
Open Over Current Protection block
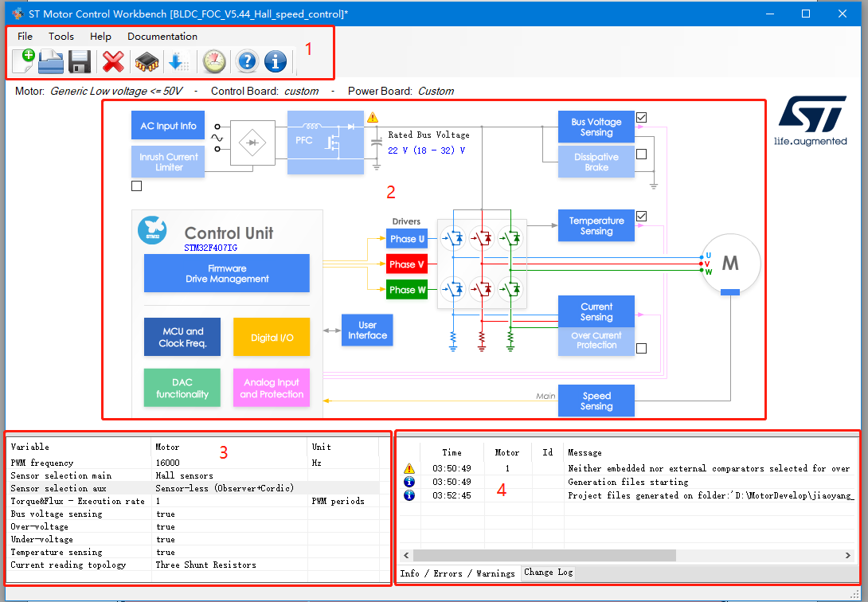click(x=596, y=341)
